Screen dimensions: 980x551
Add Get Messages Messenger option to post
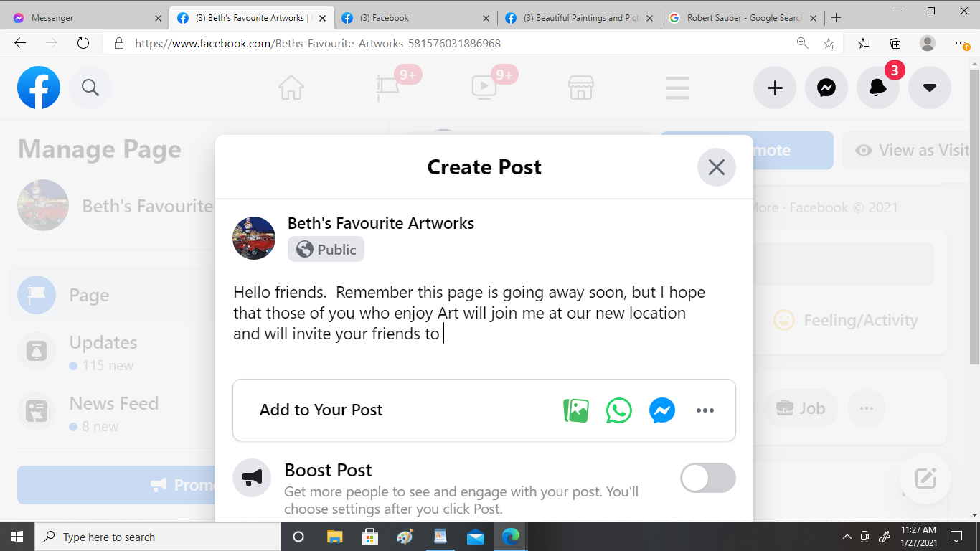point(662,410)
